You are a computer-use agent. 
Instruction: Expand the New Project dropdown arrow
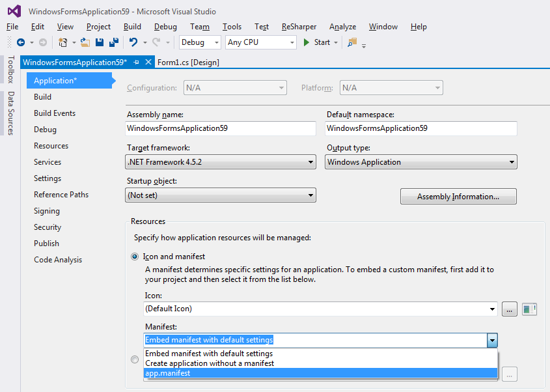point(74,42)
